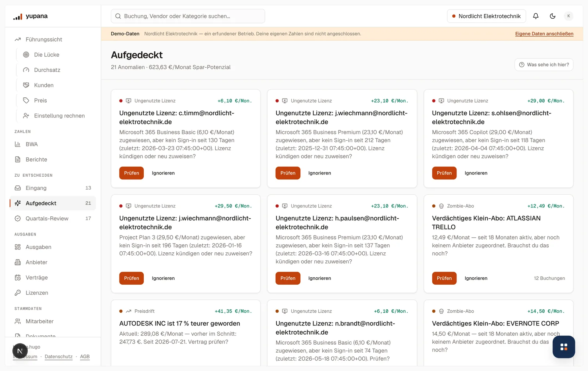588x371 pixels.
Task: Open the Kunden menu item
Action: click(x=56, y=85)
